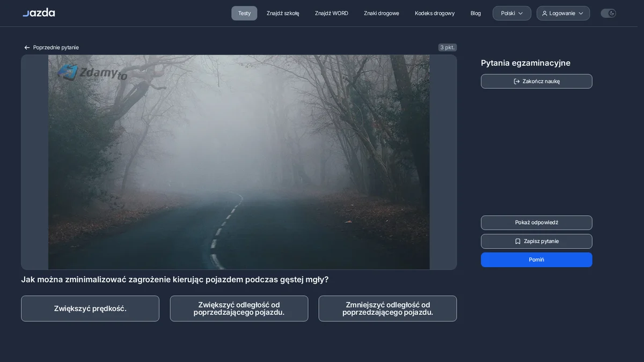
Task: Click the bookmark icon in Zapisz pytanie
Action: [518, 241]
